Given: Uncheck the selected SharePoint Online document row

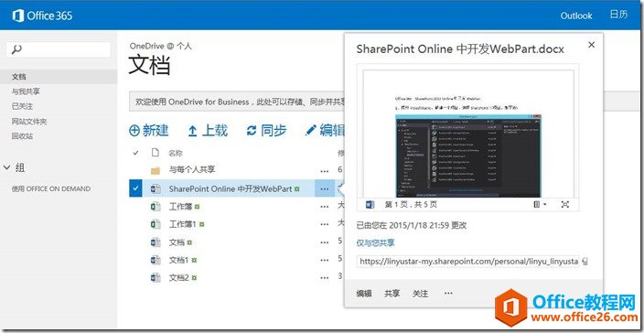Looking at the screenshot, I should 135,188.
